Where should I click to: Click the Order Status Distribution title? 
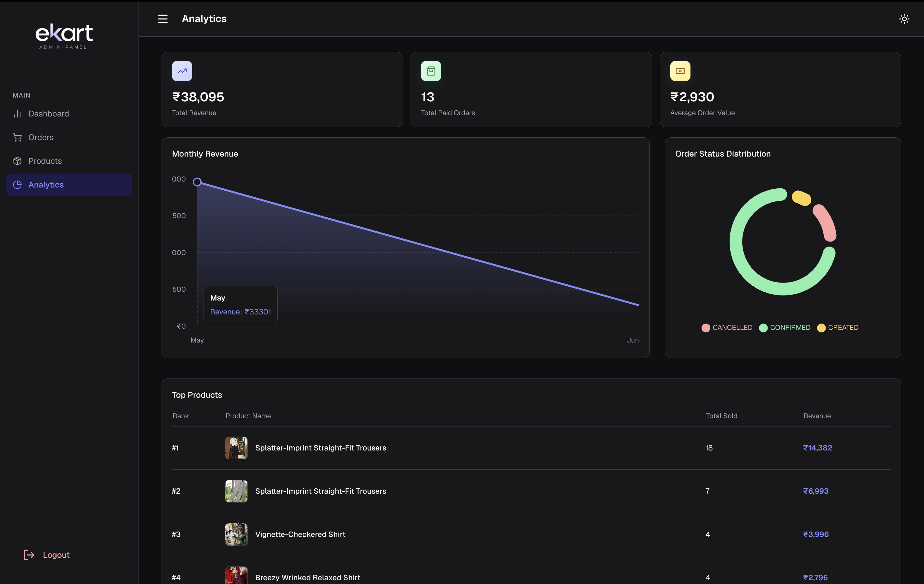[x=723, y=154]
